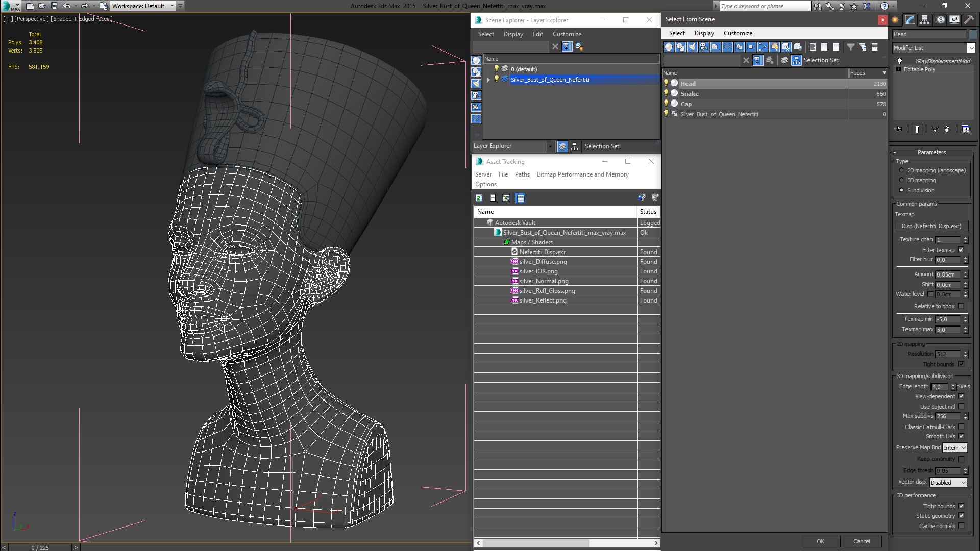This screenshot has width=980, height=551.
Task: Click Disp (Nefertiti_Disp.exr) texmap button
Action: (931, 226)
